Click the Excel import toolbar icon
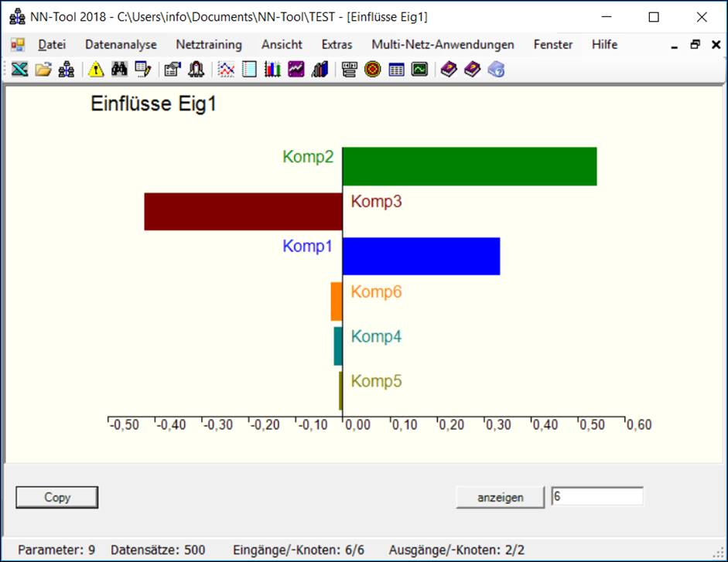The height and width of the screenshot is (562, 728). point(20,70)
